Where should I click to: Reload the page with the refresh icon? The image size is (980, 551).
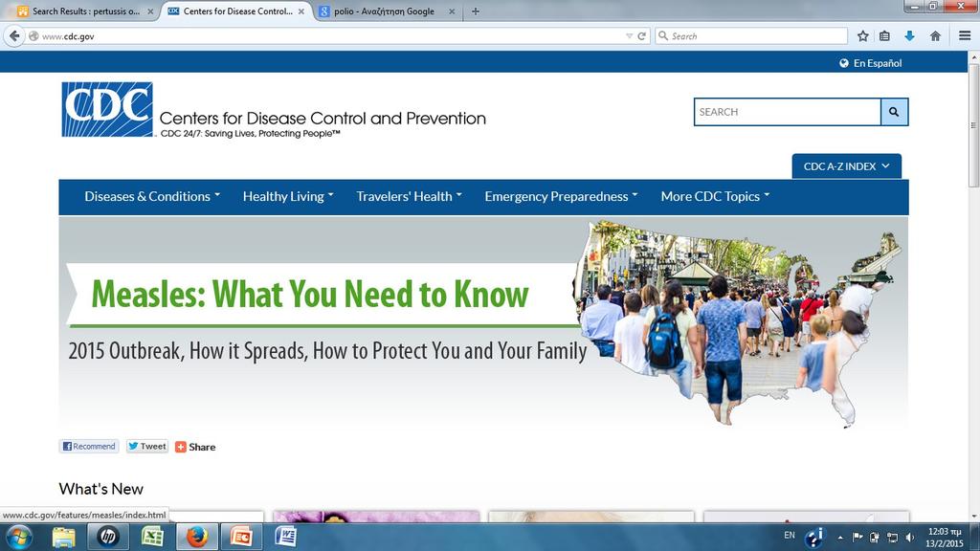(641, 36)
